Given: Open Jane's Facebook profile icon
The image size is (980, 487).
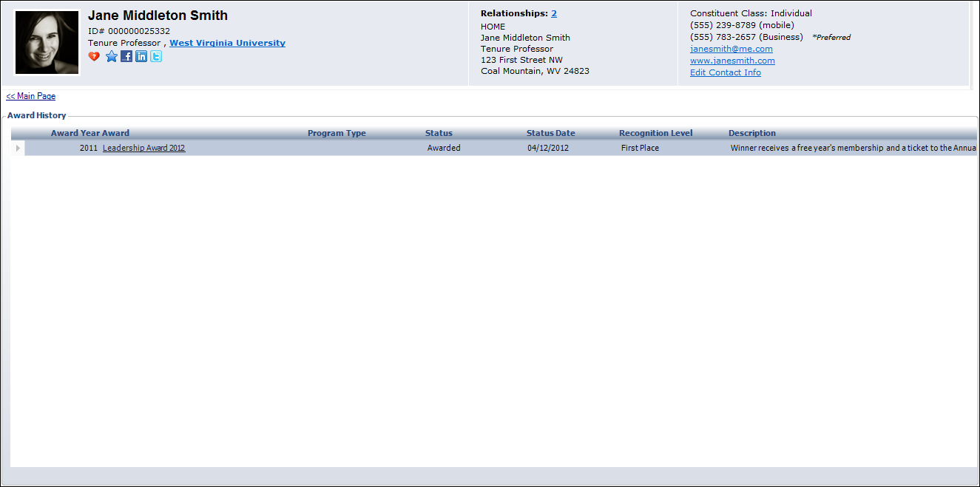Looking at the screenshot, I should pyautogui.click(x=126, y=56).
